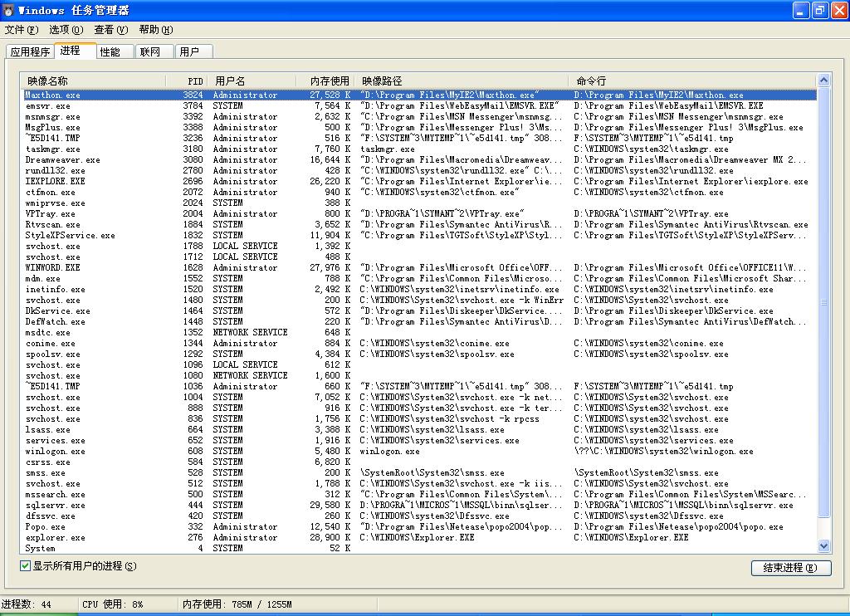The width and height of the screenshot is (850, 616).
Task: Select the dfssvc.exe process row
Action: [420, 516]
